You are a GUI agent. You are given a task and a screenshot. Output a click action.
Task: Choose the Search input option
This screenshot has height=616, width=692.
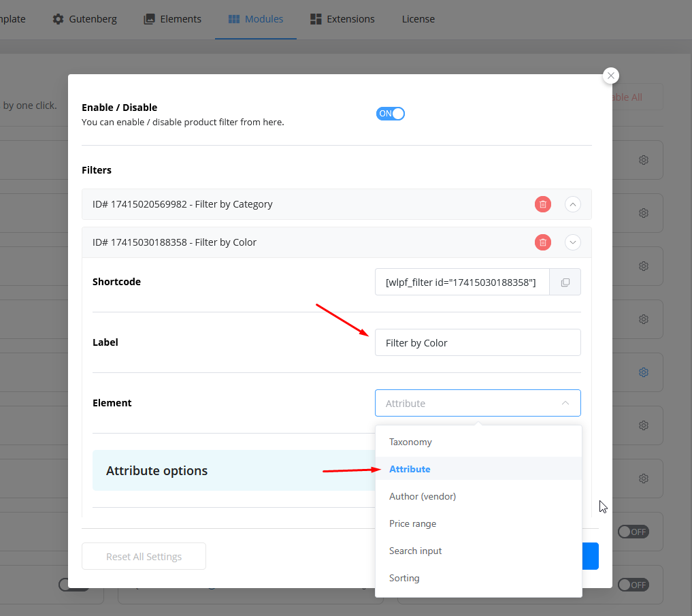click(x=415, y=551)
